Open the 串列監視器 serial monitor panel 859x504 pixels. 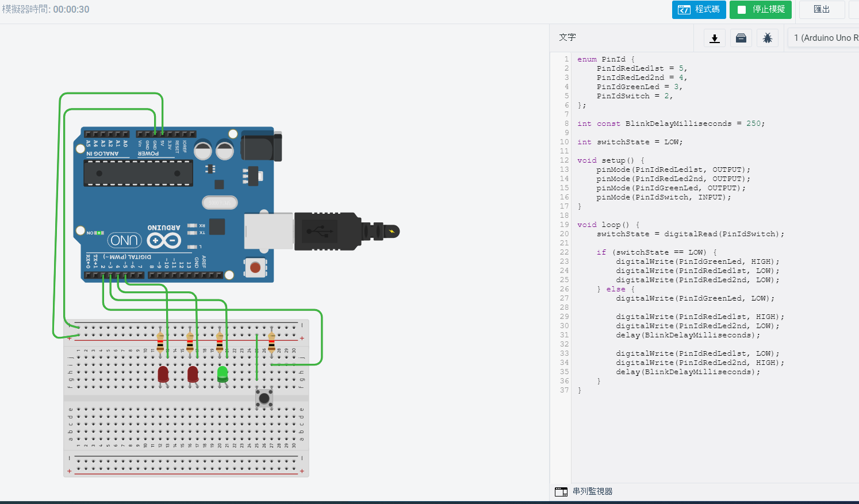[592, 491]
